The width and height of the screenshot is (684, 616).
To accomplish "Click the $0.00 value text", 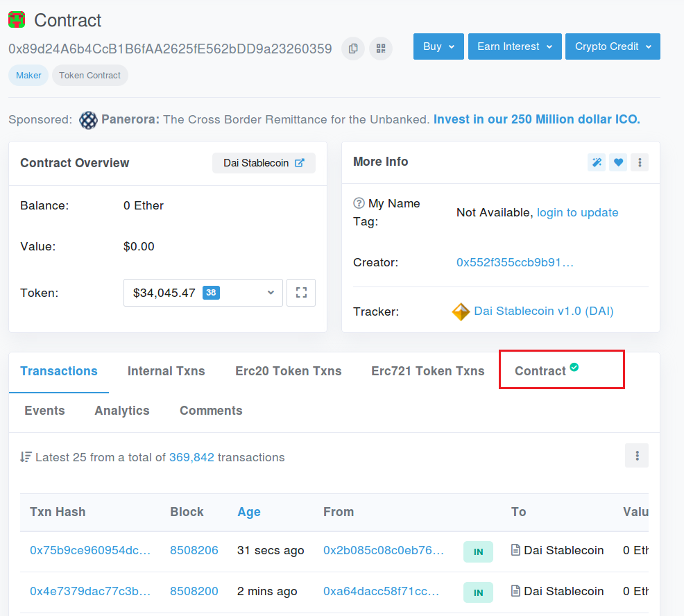I will tap(139, 246).
